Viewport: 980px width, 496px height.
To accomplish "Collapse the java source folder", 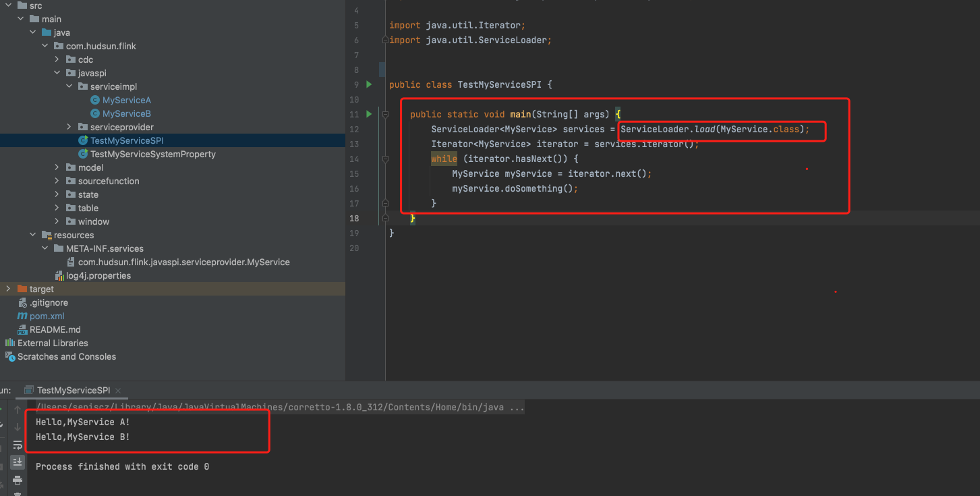I will coord(33,32).
